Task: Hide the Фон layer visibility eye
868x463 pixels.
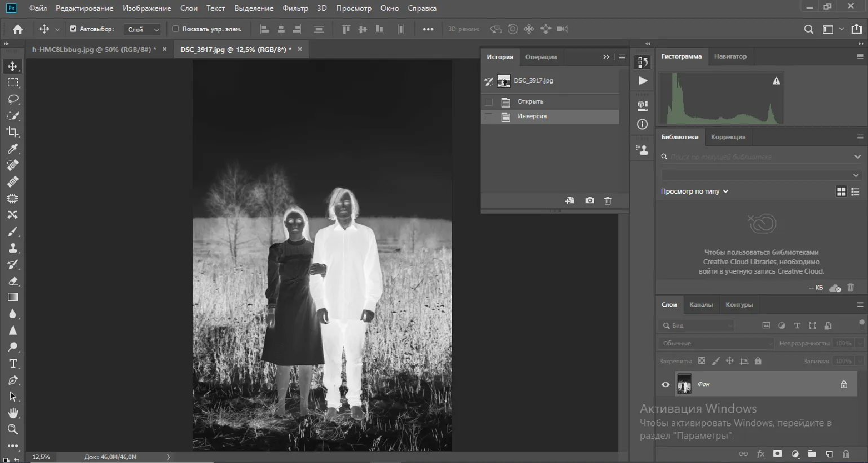Action: (666, 385)
